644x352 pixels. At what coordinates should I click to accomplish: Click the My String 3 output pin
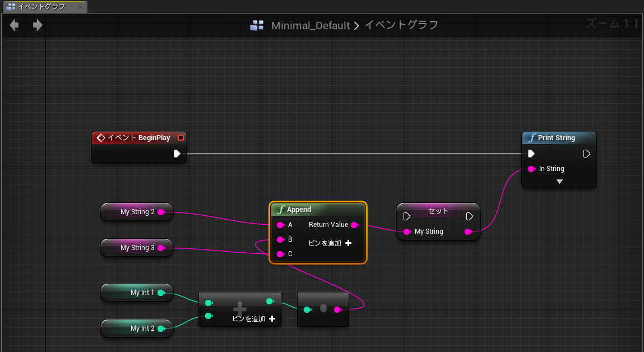pos(161,248)
